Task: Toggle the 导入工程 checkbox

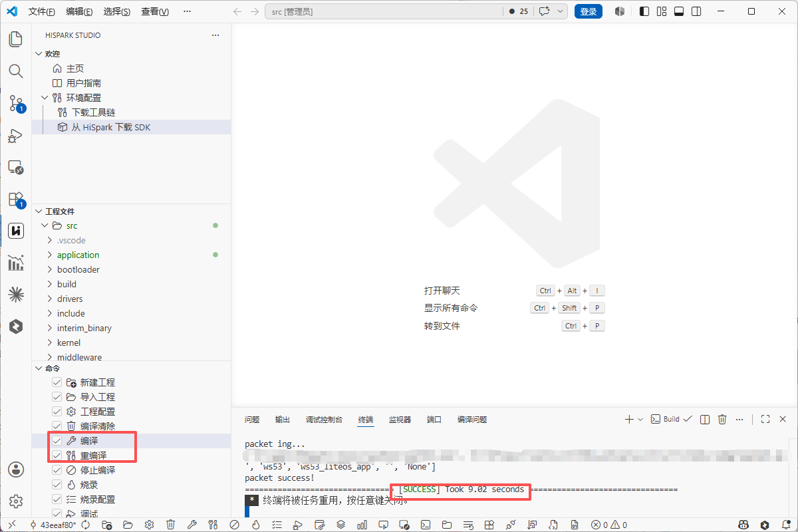Action: coord(57,397)
